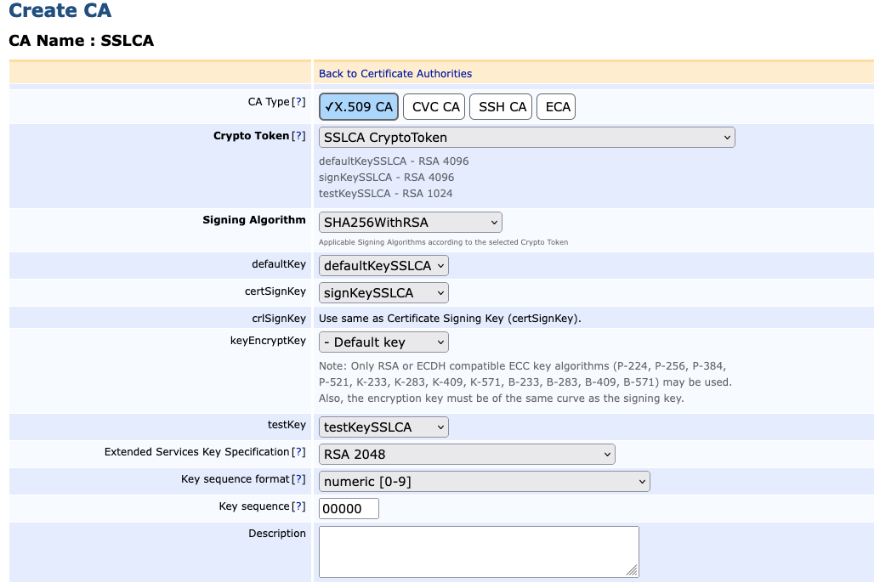
Task: Change the certSignKey dropdown selection
Action: [x=383, y=293]
